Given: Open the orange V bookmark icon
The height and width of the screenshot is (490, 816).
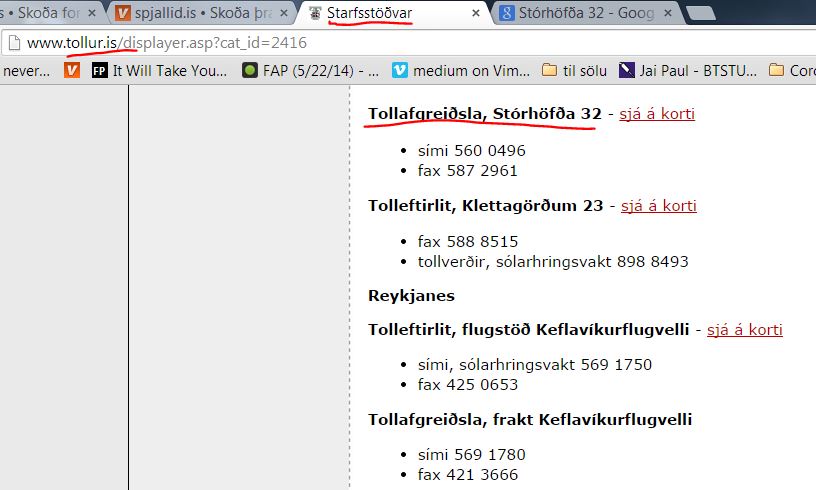Looking at the screenshot, I should tap(72, 70).
